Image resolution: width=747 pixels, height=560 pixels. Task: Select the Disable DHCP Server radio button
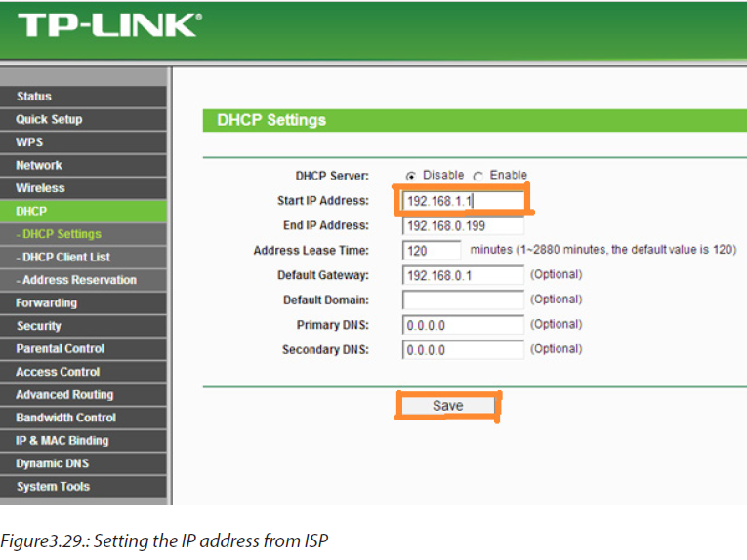point(411,176)
